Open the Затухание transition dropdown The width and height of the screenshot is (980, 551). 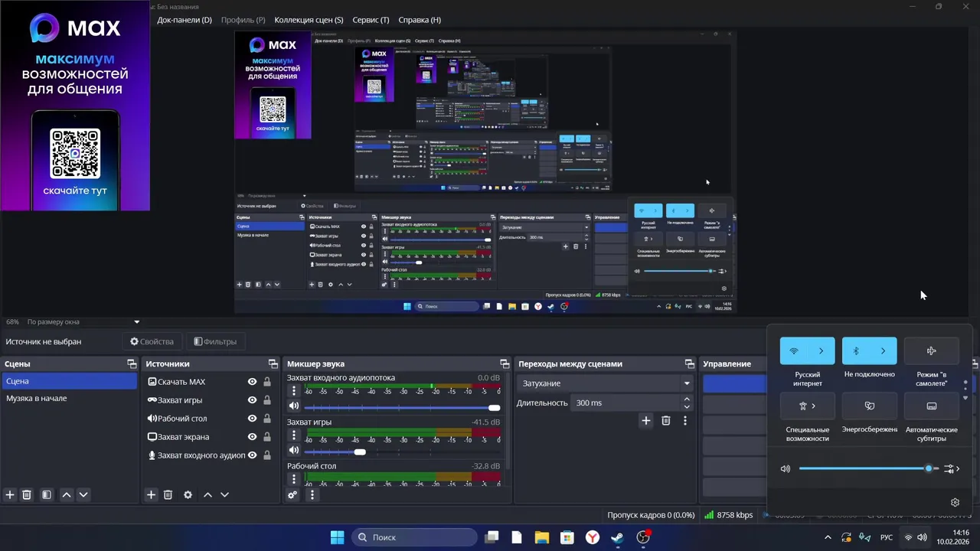pos(604,383)
